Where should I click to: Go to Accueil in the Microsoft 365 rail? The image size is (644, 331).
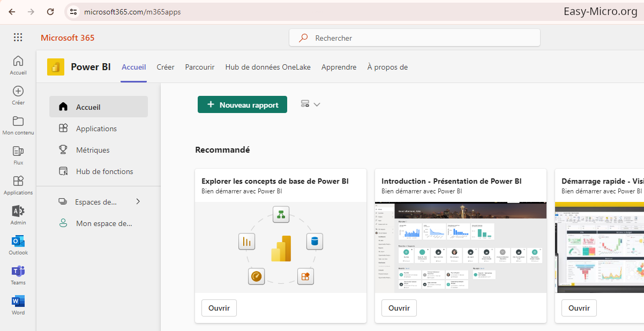point(18,65)
